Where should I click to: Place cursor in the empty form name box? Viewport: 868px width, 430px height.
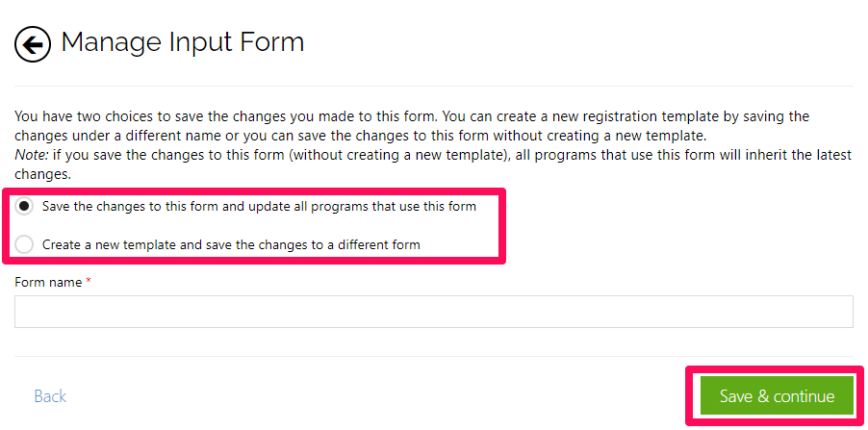[433, 312]
